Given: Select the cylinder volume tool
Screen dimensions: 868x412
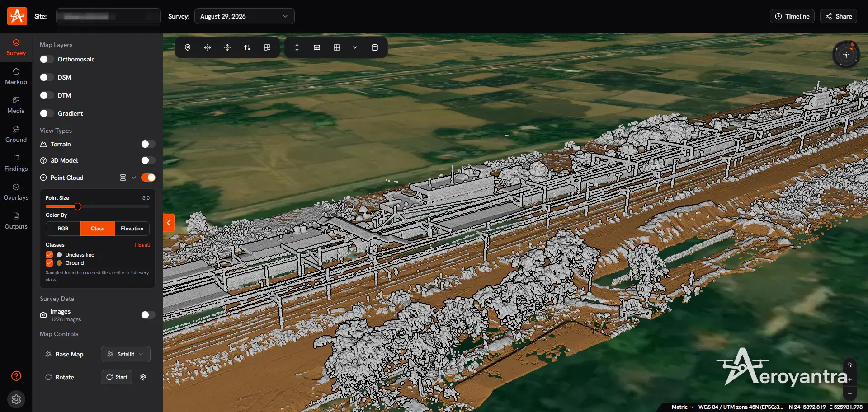Looking at the screenshot, I should click(x=375, y=47).
